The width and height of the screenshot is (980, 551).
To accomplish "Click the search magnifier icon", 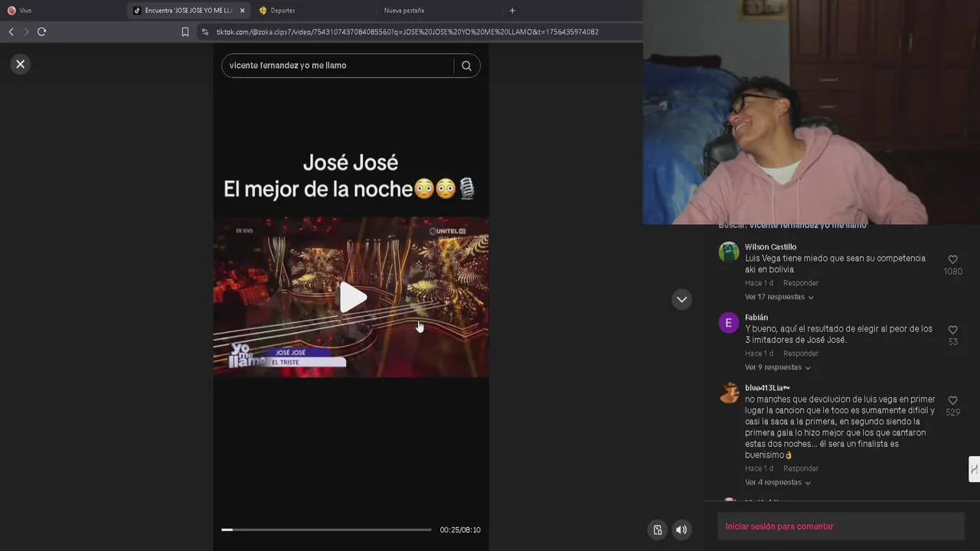I will [466, 66].
